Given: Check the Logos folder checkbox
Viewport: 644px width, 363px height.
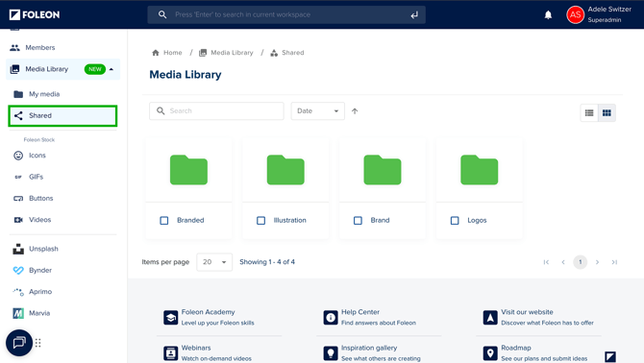Looking at the screenshot, I should (x=455, y=221).
